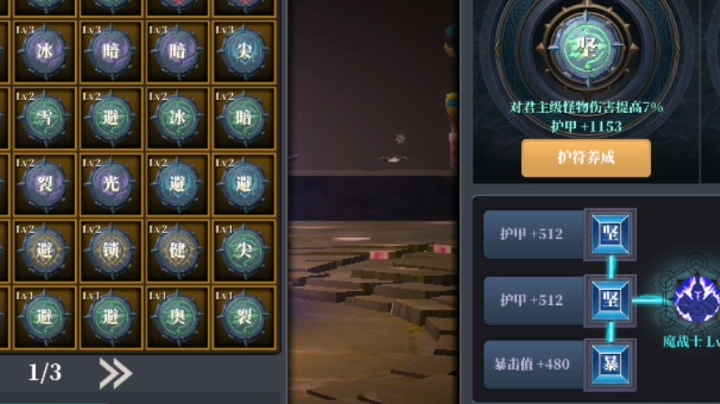Pick the Lv2 golden 避 amulet
The width and height of the screenshot is (720, 404).
click(45, 251)
